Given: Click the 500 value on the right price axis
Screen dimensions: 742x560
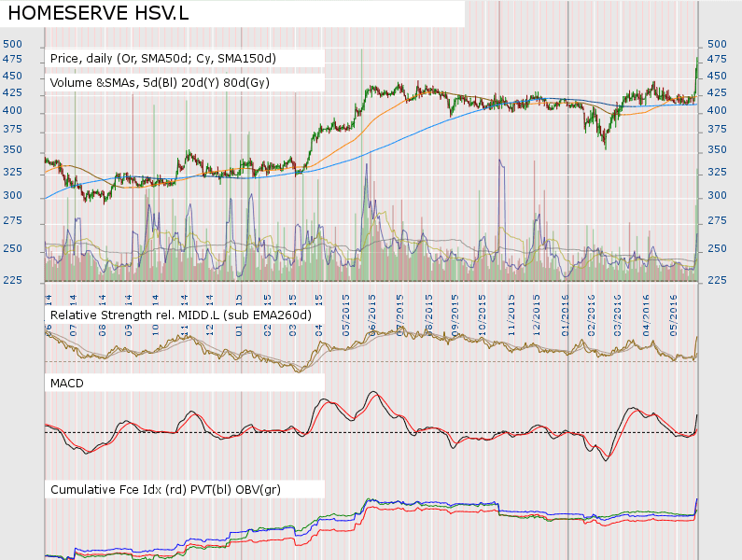Looking at the screenshot, I should pos(717,44).
